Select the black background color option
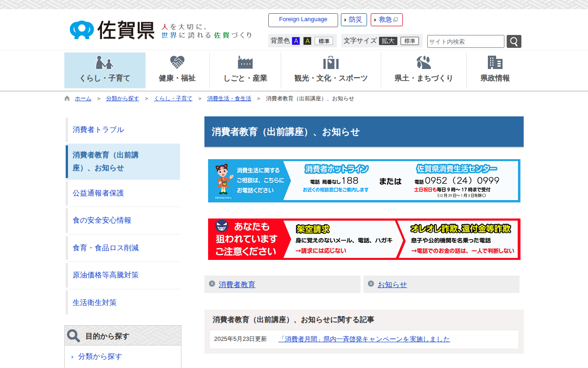This screenshot has width=588, height=368. coord(307,41)
